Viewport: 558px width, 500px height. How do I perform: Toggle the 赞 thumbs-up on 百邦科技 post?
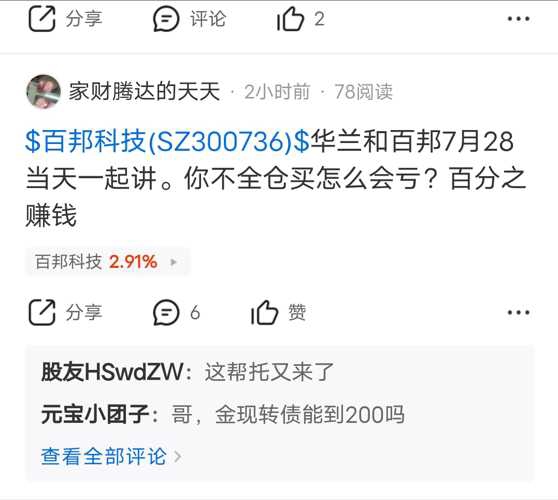tap(278, 312)
